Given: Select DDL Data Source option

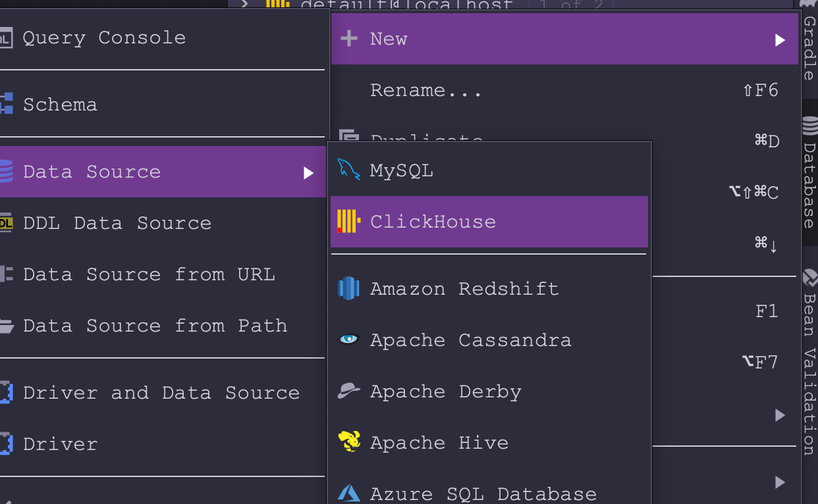Looking at the screenshot, I should pos(162,223).
